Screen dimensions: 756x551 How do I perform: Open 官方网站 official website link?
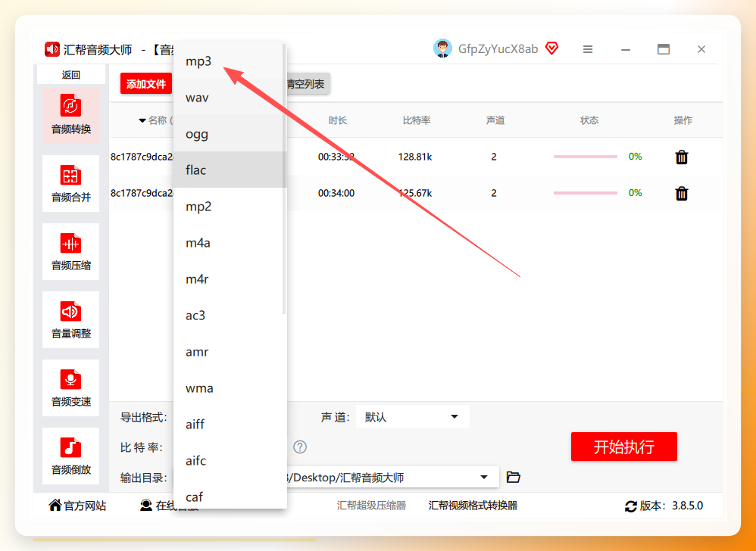pyautogui.click(x=77, y=506)
